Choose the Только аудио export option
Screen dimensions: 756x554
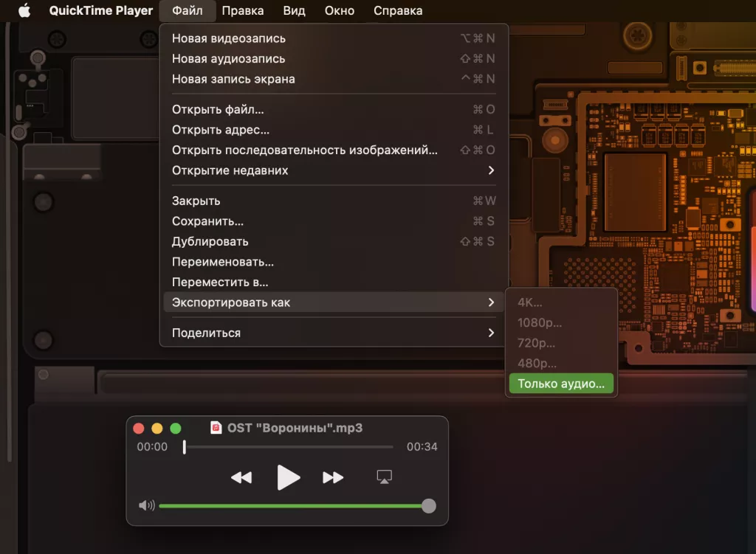(x=560, y=383)
